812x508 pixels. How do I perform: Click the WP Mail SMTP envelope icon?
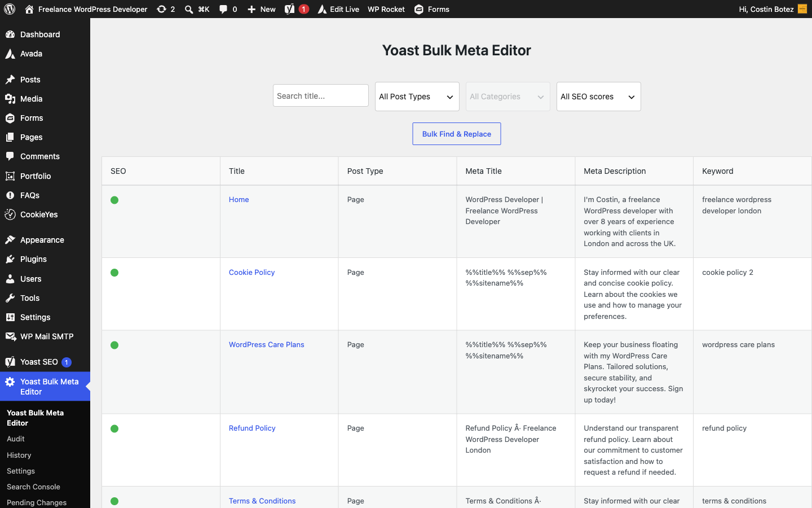(10, 336)
